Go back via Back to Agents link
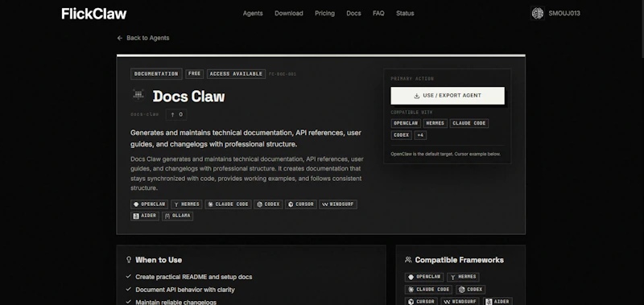This screenshot has height=305, width=644. 143,38
